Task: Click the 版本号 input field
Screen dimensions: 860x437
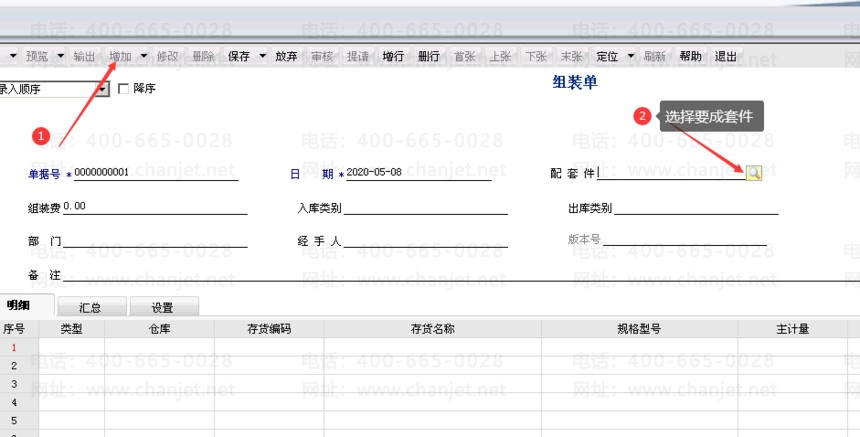Action: (x=684, y=239)
